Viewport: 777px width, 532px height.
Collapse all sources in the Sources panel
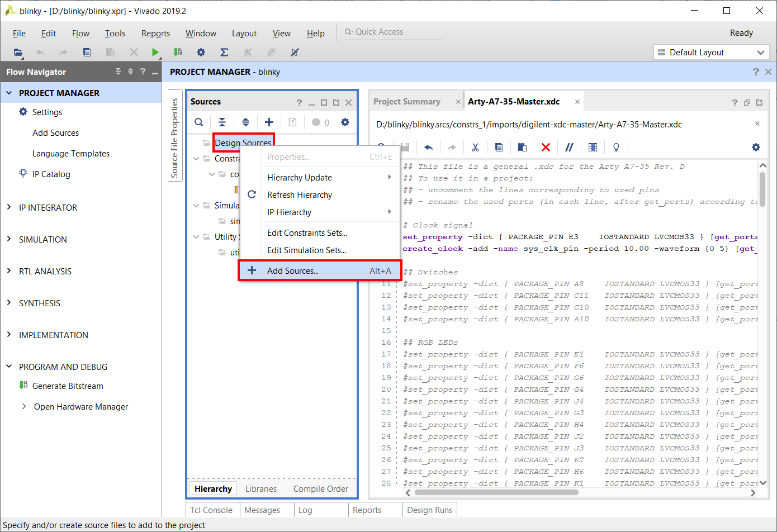[x=222, y=122]
